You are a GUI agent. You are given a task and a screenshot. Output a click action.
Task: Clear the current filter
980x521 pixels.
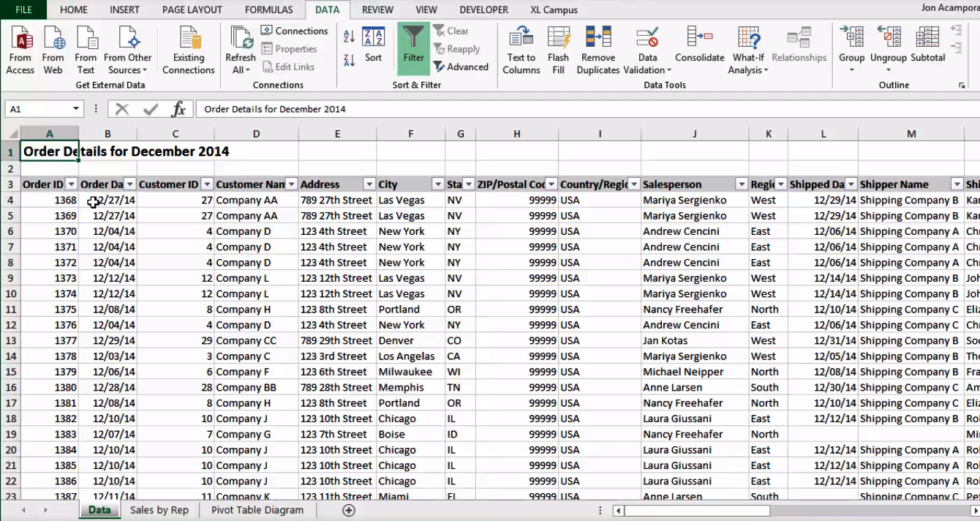coord(451,31)
